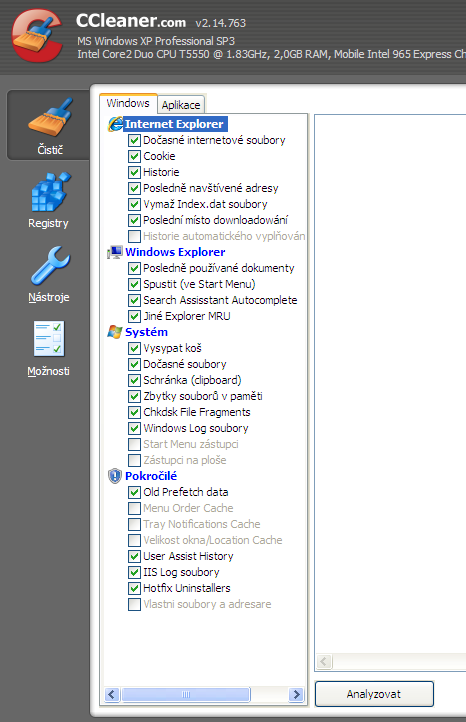466x722 pixels.
Task: Click the results pane left scroll arrow
Action: pos(324,662)
